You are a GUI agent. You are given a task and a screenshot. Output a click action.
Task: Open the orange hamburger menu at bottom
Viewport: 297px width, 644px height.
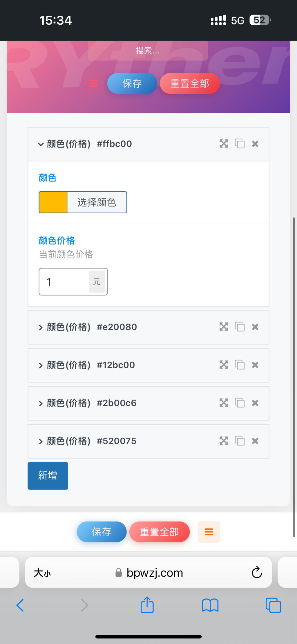click(x=209, y=532)
